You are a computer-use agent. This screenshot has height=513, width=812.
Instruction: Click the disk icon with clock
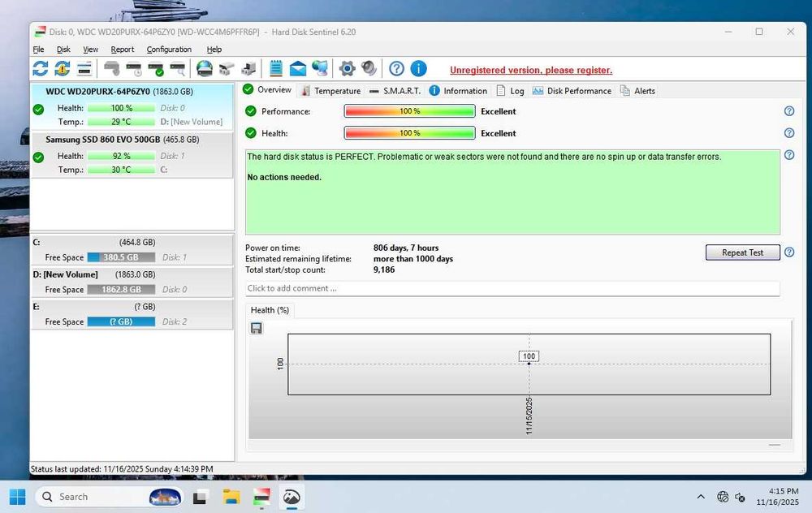coord(134,68)
